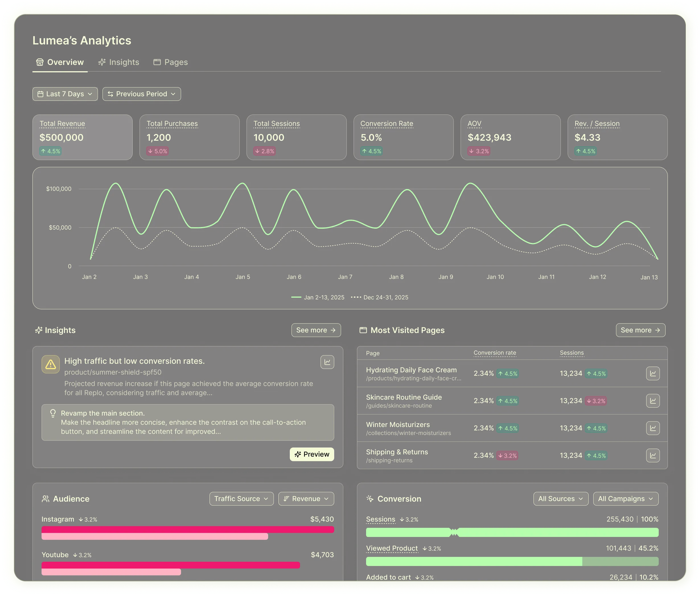Screen dimensions: 700x595
Task: Click See more for Most Visited Pages
Action: click(640, 330)
